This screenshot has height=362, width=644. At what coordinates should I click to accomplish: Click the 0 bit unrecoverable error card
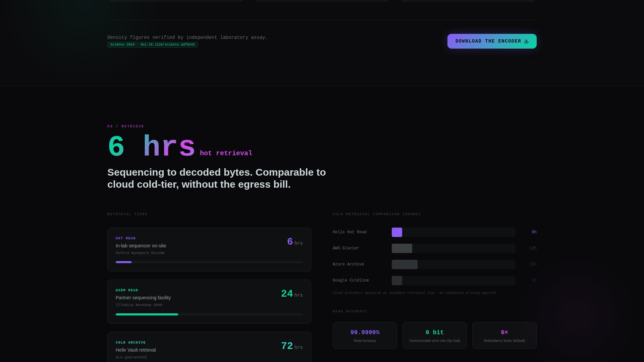tap(435, 336)
